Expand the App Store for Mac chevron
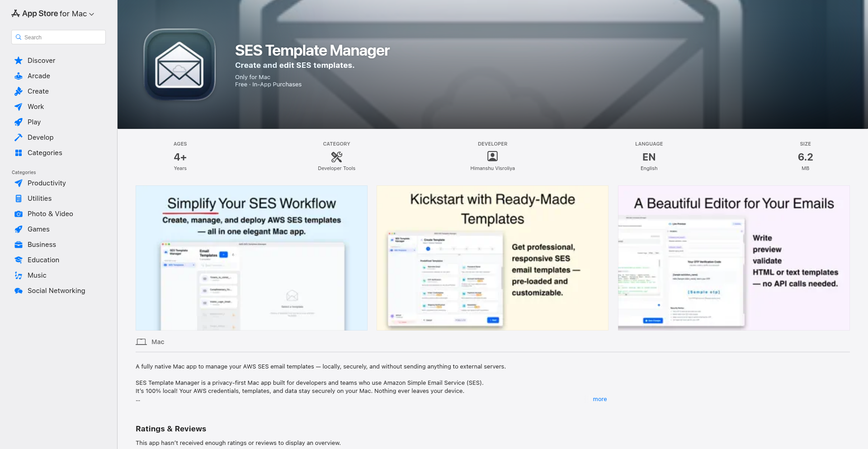868x449 pixels. 92,14
